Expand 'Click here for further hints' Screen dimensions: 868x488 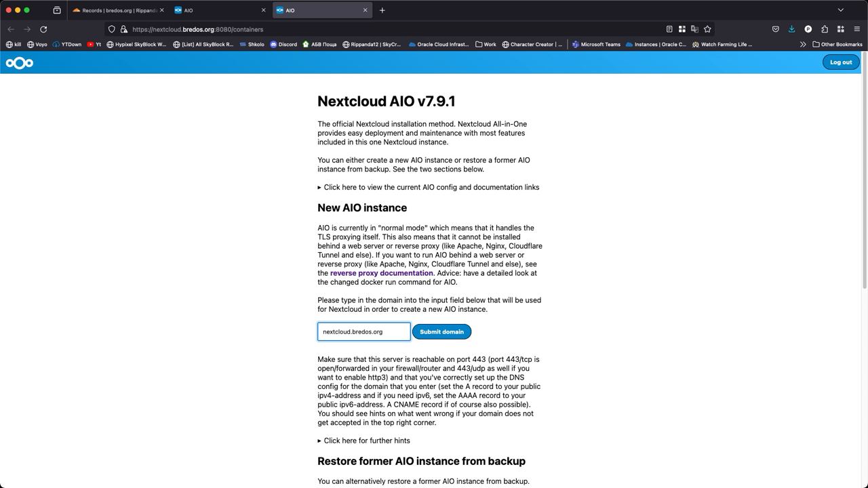coord(364,441)
